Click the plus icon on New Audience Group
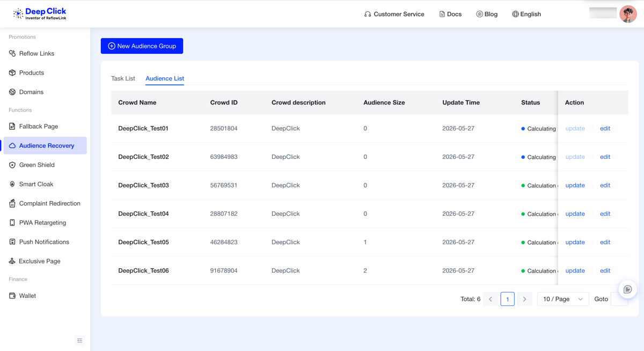This screenshot has width=644, height=351. (112, 46)
